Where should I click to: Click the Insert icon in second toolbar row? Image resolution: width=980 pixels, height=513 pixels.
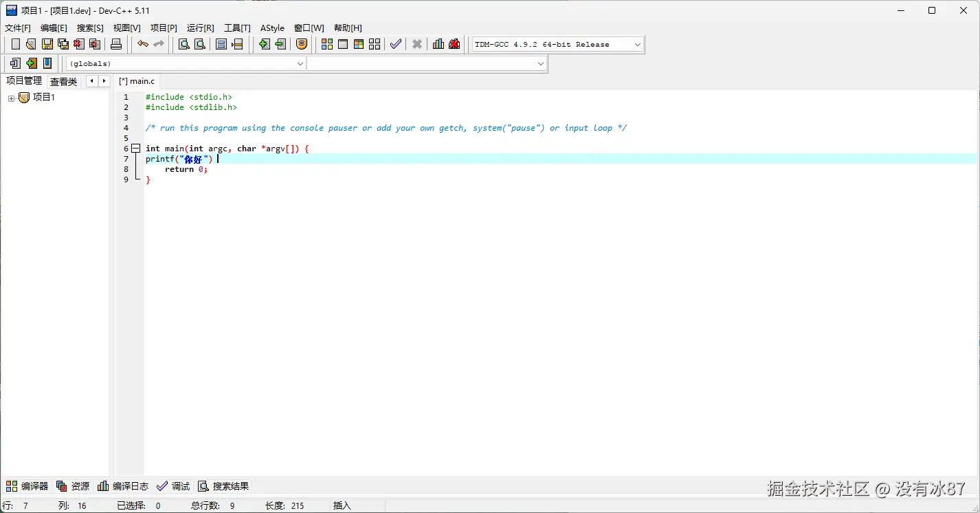(15, 63)
